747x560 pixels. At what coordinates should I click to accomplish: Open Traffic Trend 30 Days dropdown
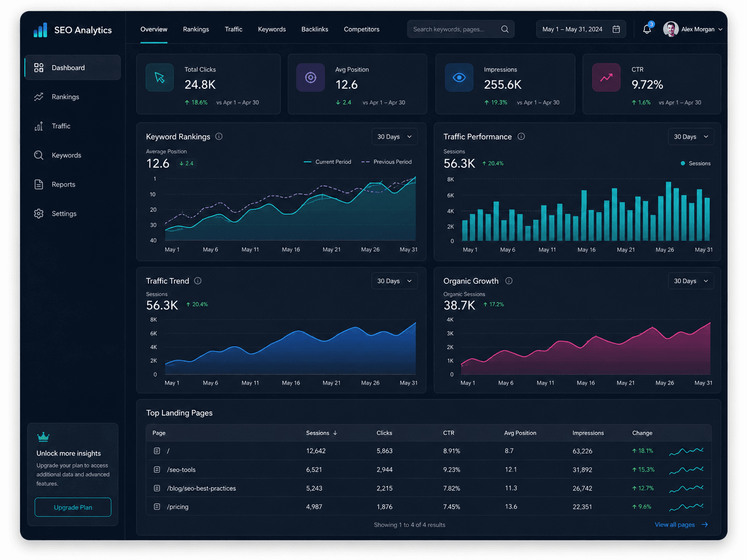pos(395,281)
